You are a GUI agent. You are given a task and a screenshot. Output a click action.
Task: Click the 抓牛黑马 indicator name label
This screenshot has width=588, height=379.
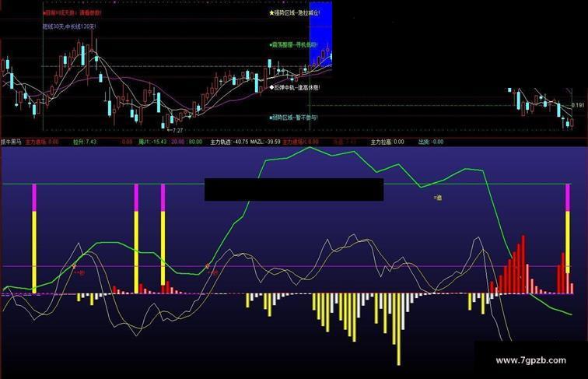pos(11,142)
